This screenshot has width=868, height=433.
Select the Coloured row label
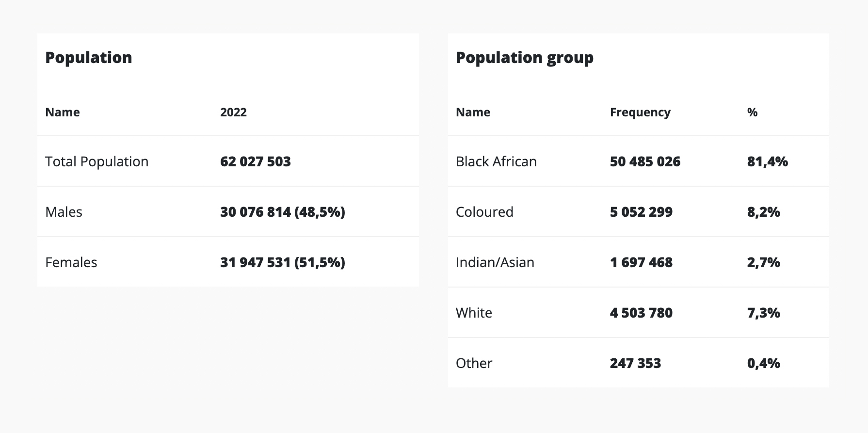484,212
